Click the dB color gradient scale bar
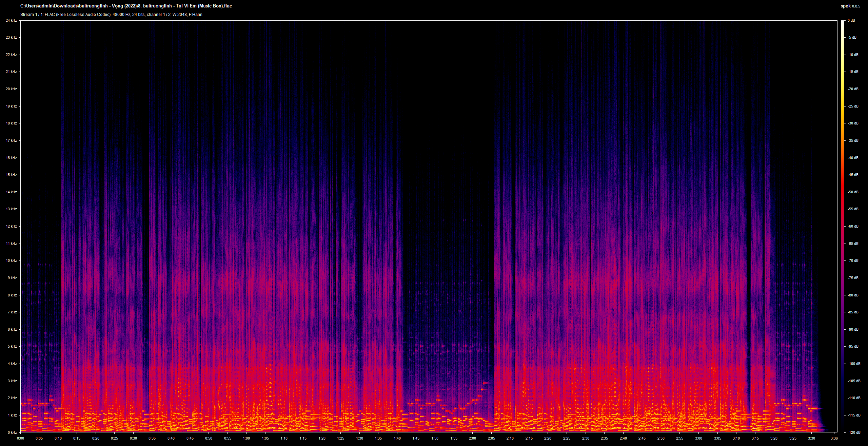This screenshot has width=868, height=446. (x=843, y=226)
